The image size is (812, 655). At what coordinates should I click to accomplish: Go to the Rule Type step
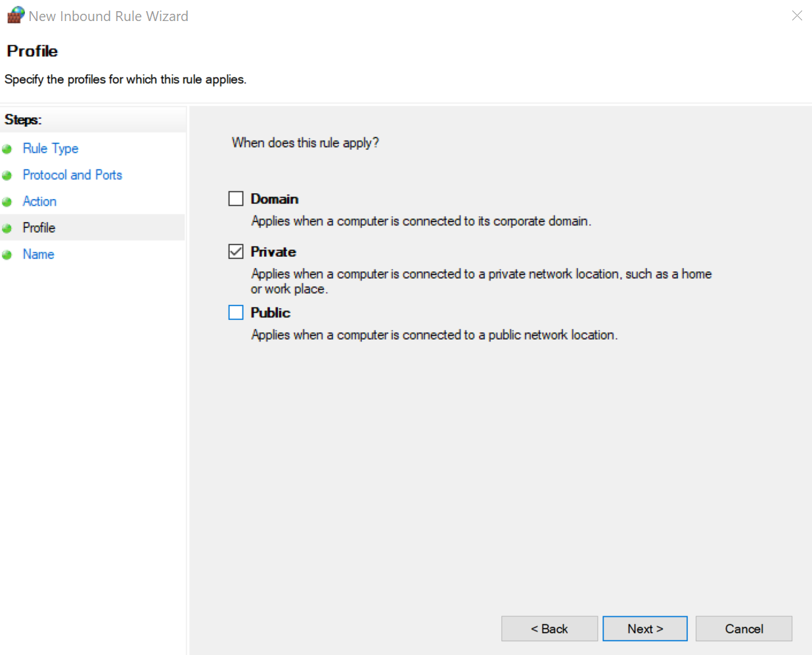pyautogui.click(x=51, y=148)
